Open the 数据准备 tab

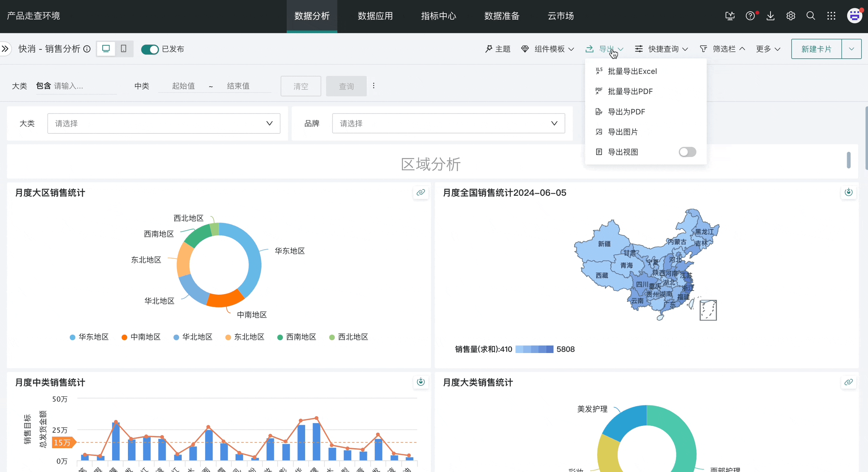pyautogui.click(x=502, y=16)
